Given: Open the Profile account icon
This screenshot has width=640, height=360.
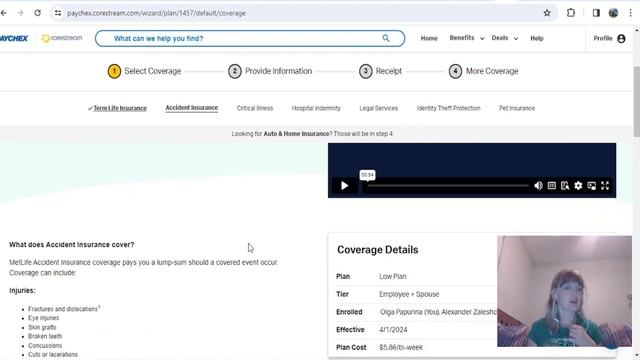Looking at the screenshot, I should (621, 38).
